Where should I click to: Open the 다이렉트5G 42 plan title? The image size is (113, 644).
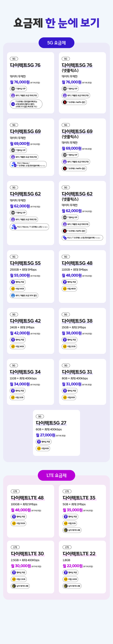(25, 321)
